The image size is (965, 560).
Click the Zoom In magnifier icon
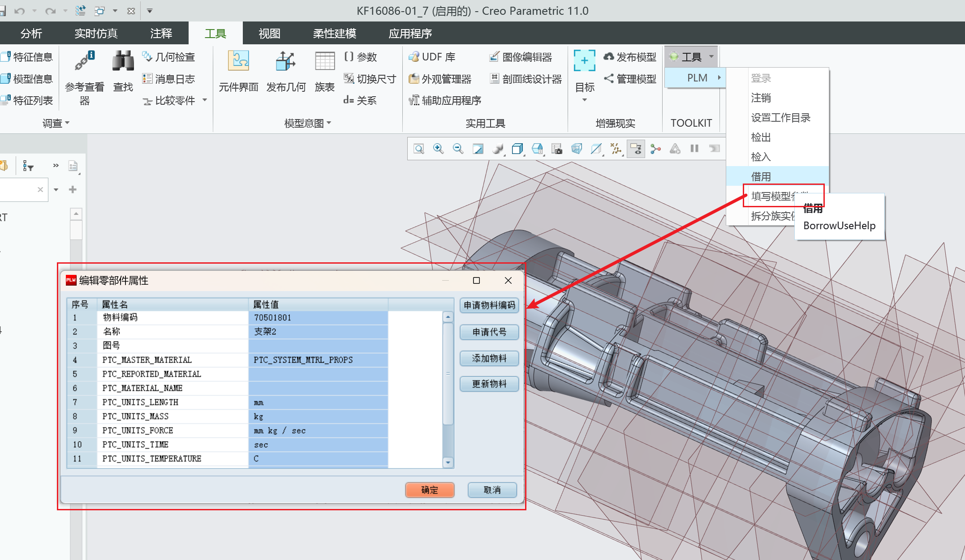coord(439,149)
